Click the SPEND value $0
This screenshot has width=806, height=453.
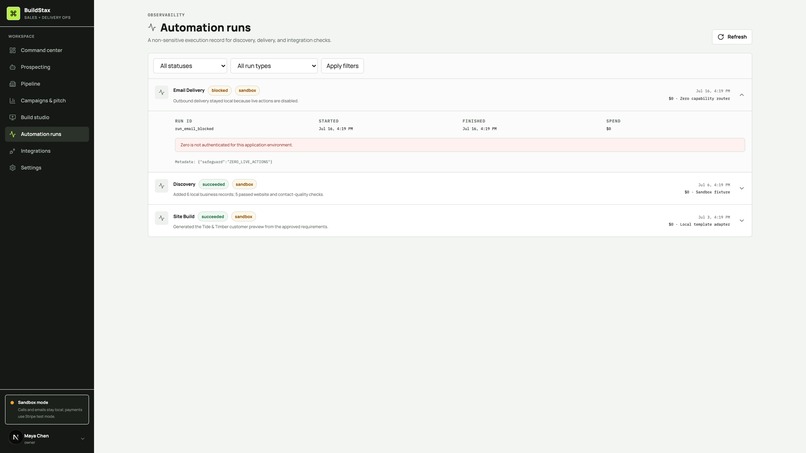(x=609, y=129)
